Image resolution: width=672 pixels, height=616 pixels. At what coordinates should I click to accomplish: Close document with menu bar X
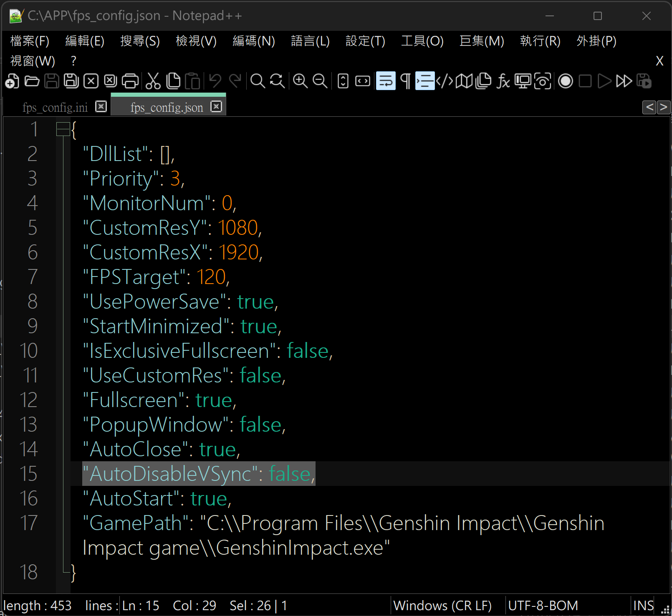pos(659,61)
